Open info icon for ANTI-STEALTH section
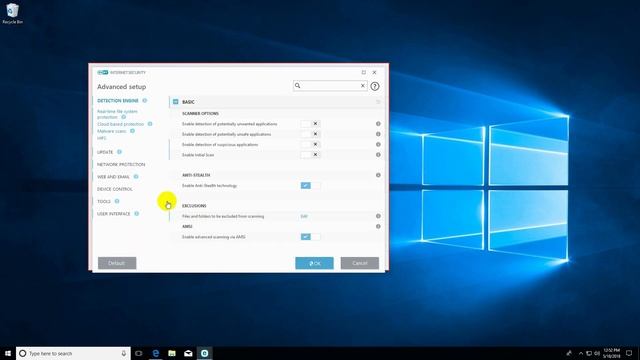Viewport: 640px width, 360px height. [378, 175]
